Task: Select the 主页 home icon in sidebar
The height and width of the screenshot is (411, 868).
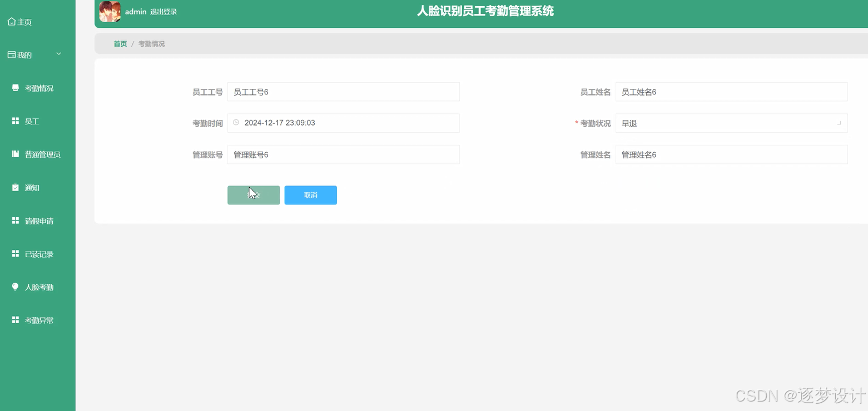Action: coord(11,21)
